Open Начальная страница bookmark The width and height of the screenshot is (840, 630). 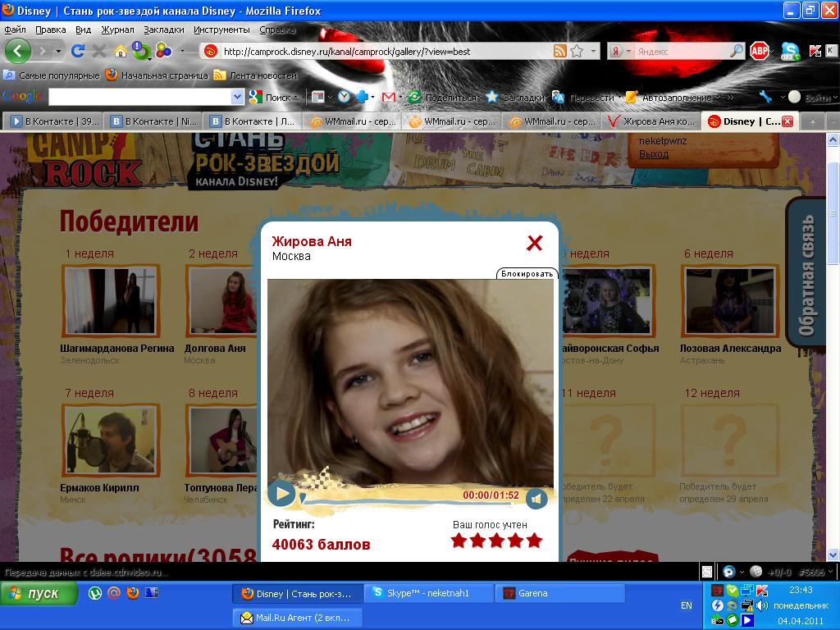157,75
